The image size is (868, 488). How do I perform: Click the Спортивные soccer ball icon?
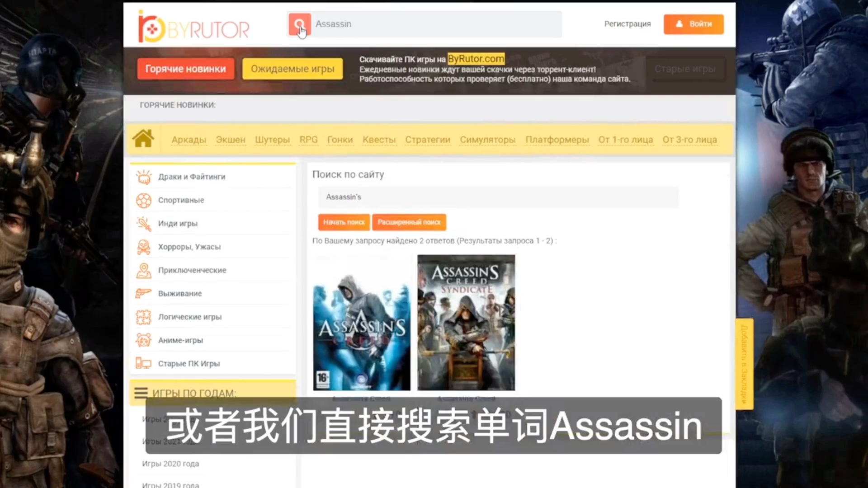click(x=144, y=200)
